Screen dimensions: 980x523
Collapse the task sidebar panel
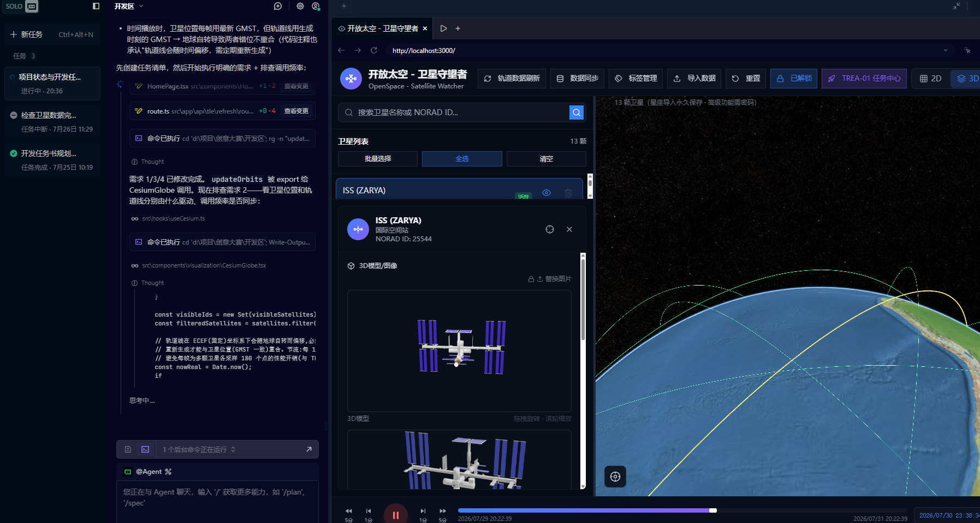click(x=96, y=6)
